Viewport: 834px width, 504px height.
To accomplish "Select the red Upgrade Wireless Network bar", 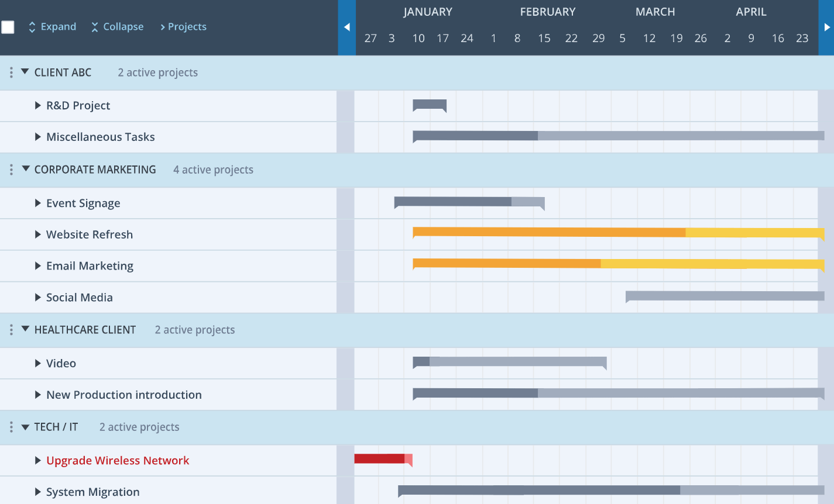I will [x=380, y=460].
